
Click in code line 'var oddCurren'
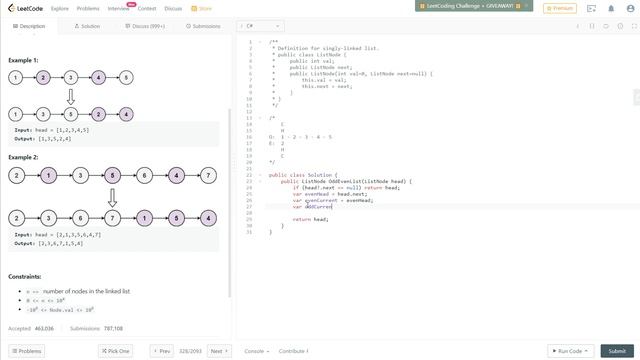(312, 207)
